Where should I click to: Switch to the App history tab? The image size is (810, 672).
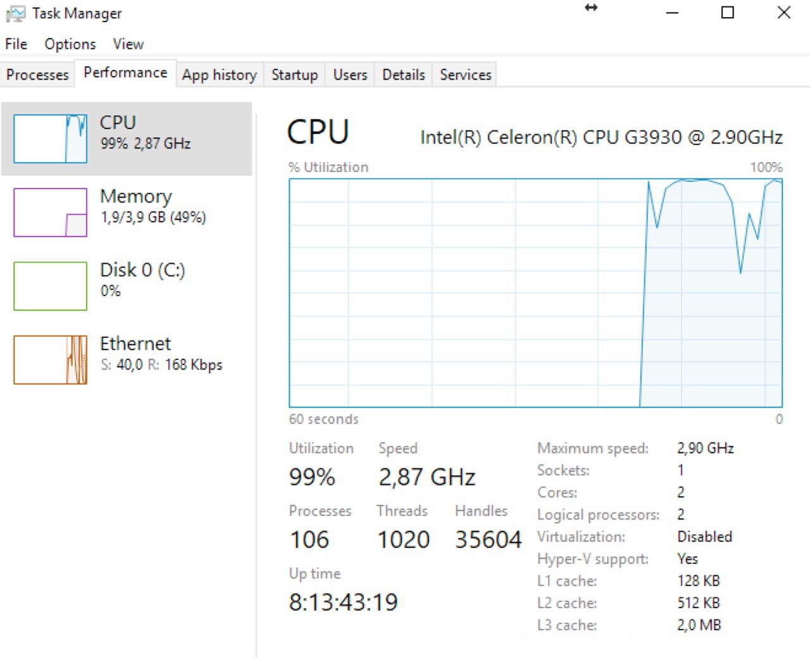pyautogui.click(x=220, y=75)
